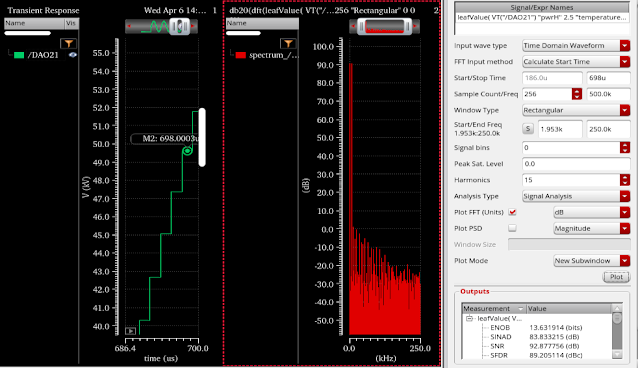Click the Signal bins input field

(x=571, y=148)
